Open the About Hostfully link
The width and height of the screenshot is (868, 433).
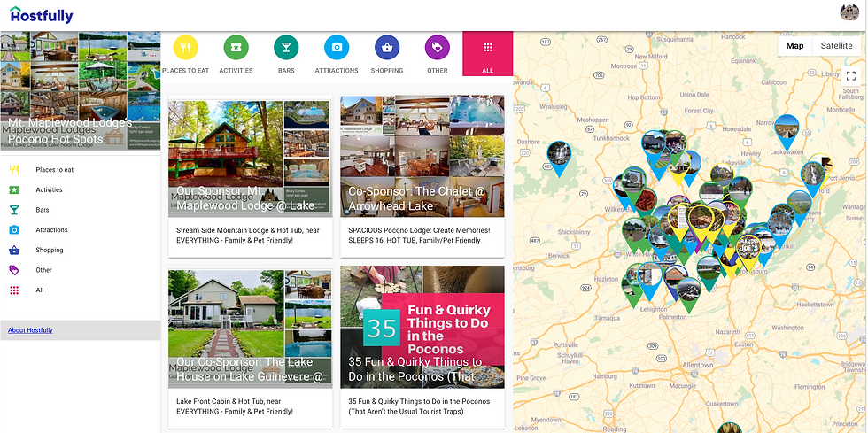[30, 330]
